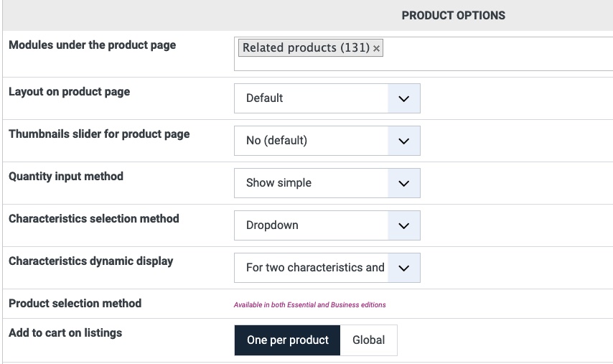The image size is (613, 364).
Task: Select One per product option
Action: point(287,340)
